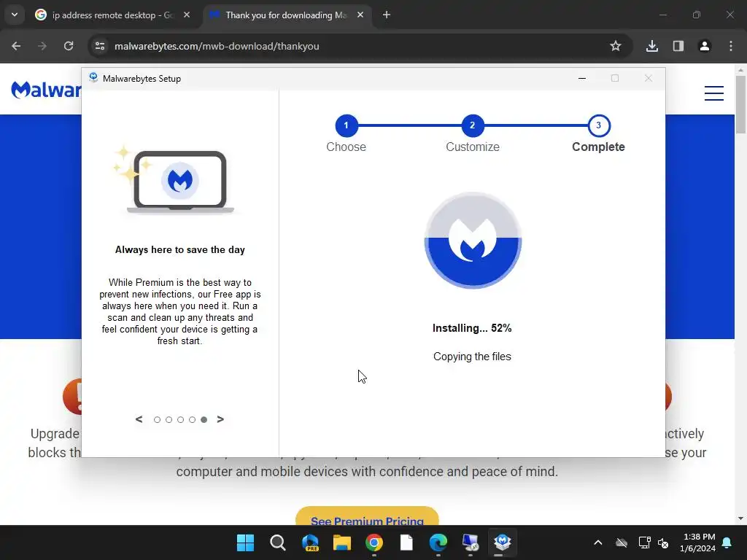This screenshot has height=560, width=747.
Task: Click step 3 Complete circle
Action: 599,125
